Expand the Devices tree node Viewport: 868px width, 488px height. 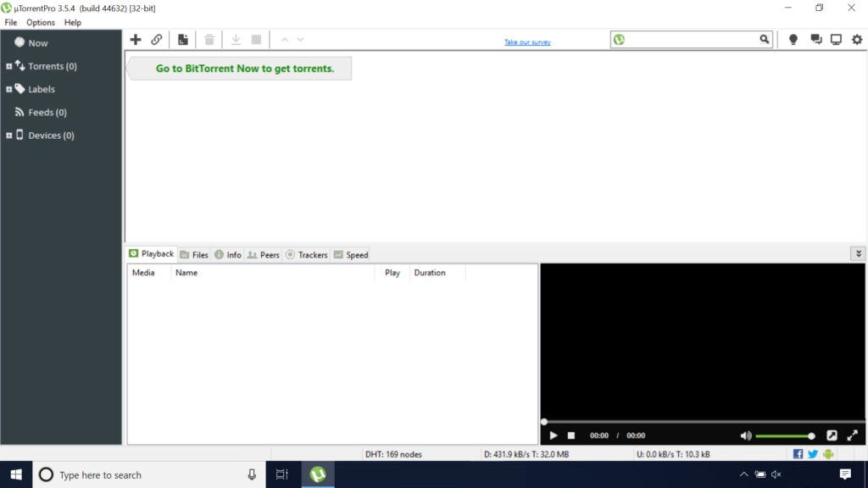tap(8, 135)
